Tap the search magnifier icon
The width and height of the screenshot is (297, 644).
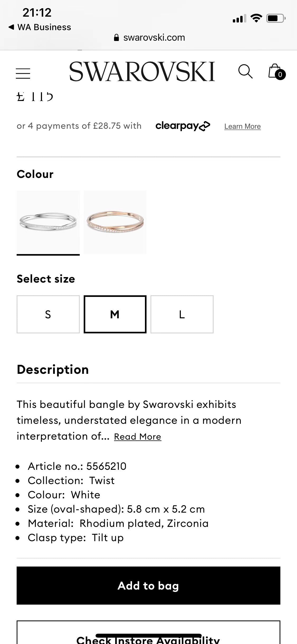point(245,72)
